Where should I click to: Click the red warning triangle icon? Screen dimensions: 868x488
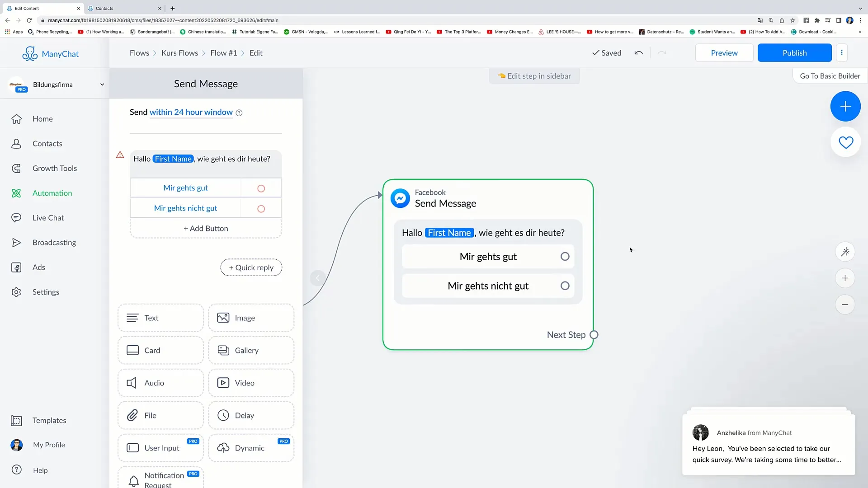120,155
